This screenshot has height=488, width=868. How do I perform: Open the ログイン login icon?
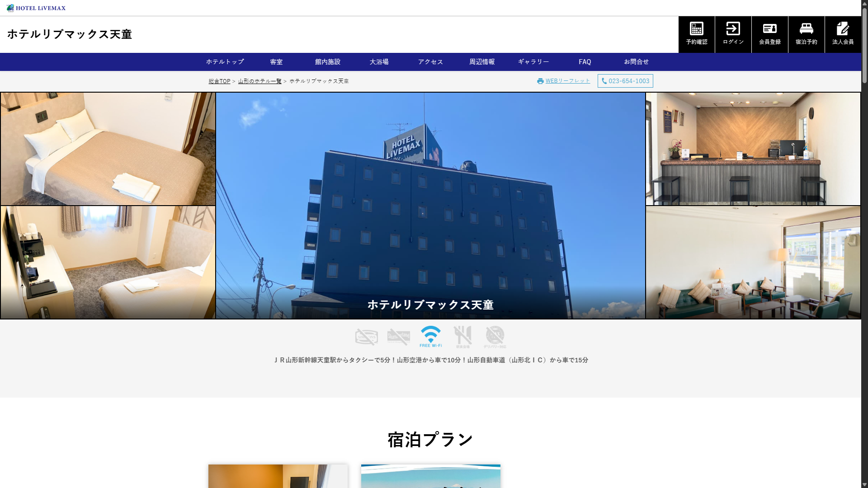(x=733, y=29)
